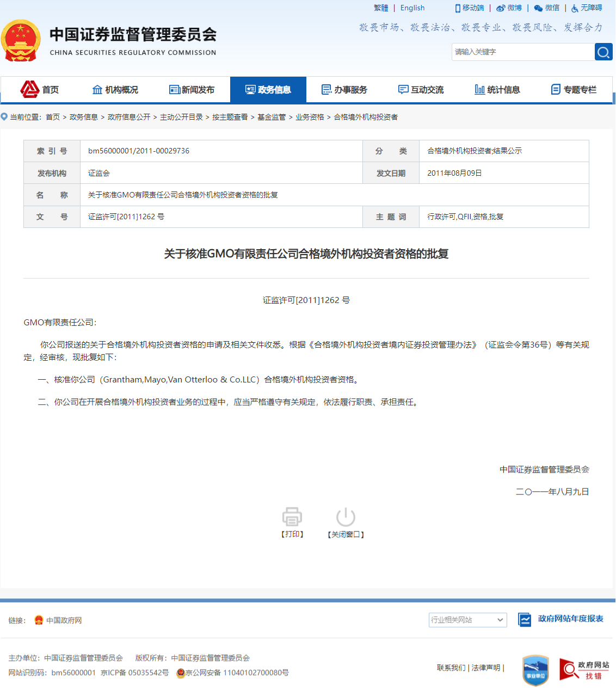The width and height of the screenshot is (616, 692).
Task: Click the 事业单位 blue shield badge
Action: [x=535, y=670]
